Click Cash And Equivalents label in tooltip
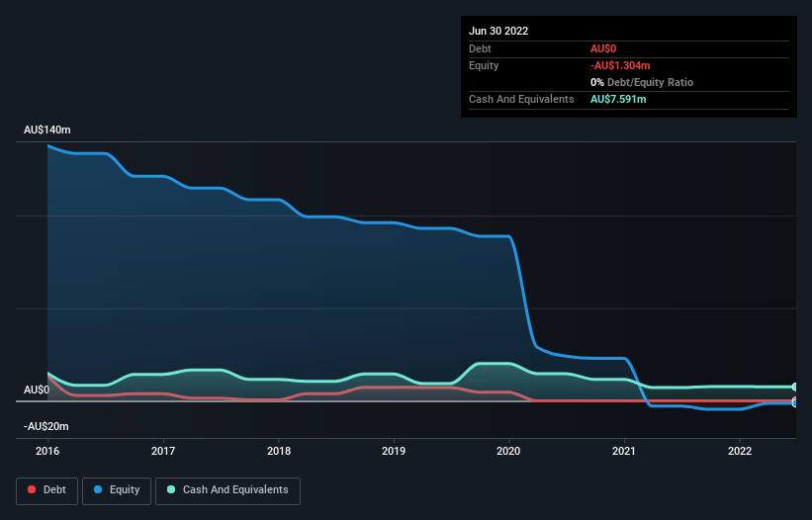 521,99
